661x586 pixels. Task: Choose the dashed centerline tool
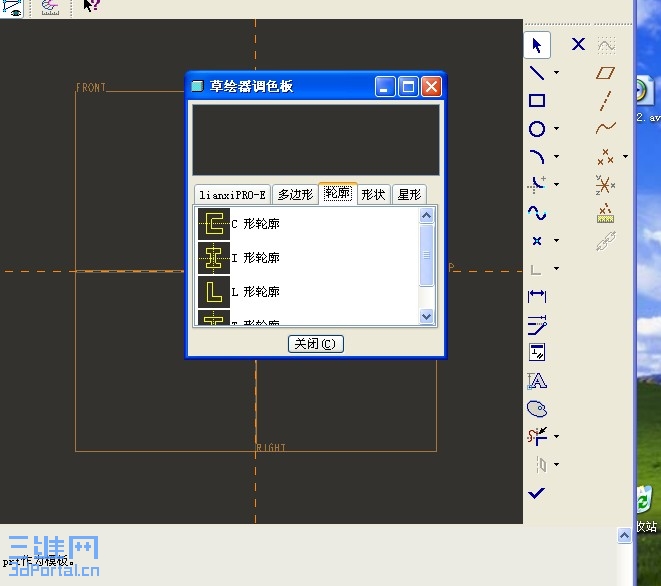click(605, 101)
